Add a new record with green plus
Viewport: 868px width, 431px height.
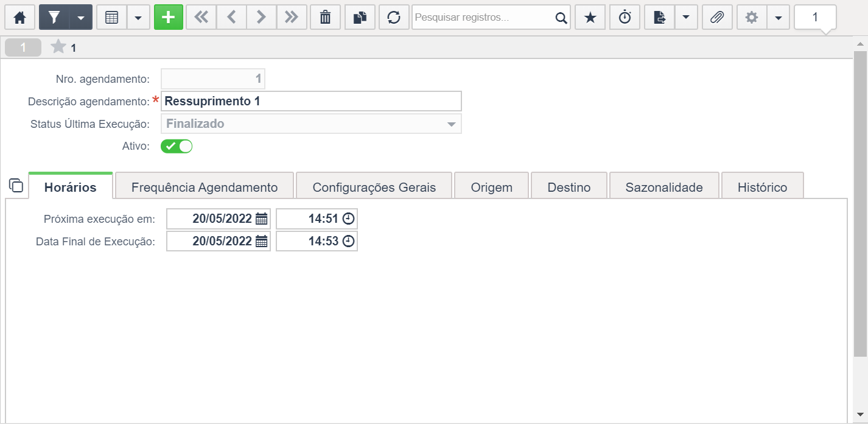point(169,18)
